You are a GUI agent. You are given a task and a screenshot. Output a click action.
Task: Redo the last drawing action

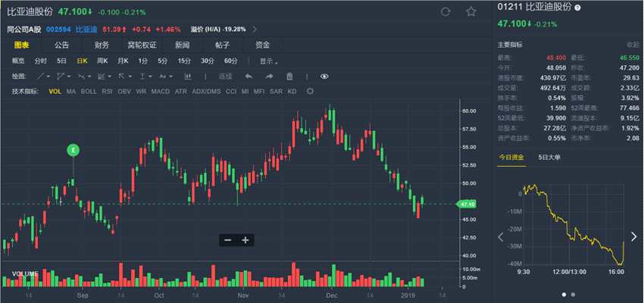point(269,77)
